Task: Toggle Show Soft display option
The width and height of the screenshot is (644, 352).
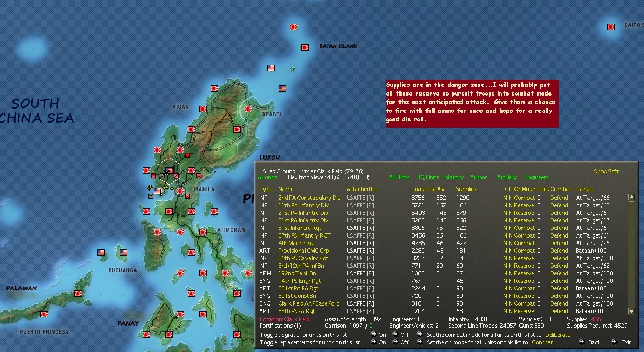Action: pyautogui.click(x=606, y=171)
